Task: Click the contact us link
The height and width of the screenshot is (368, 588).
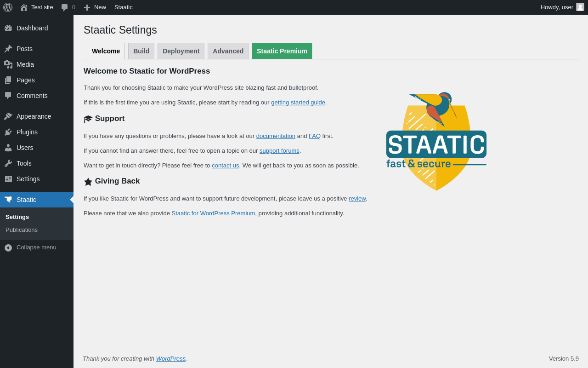Action: [226, 166]
